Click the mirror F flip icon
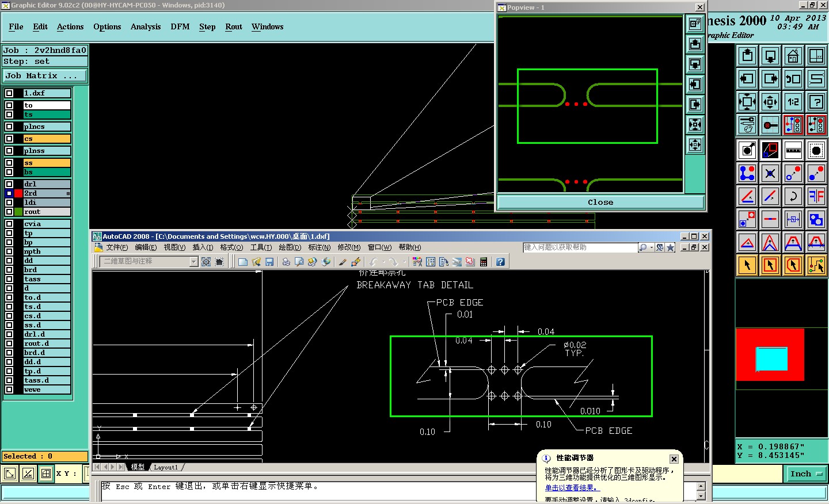This screenshot has height=504, width=829. [816, 196]
